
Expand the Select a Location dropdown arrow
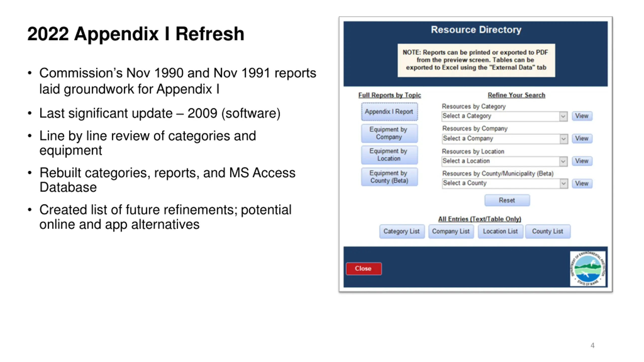point(563,161)
